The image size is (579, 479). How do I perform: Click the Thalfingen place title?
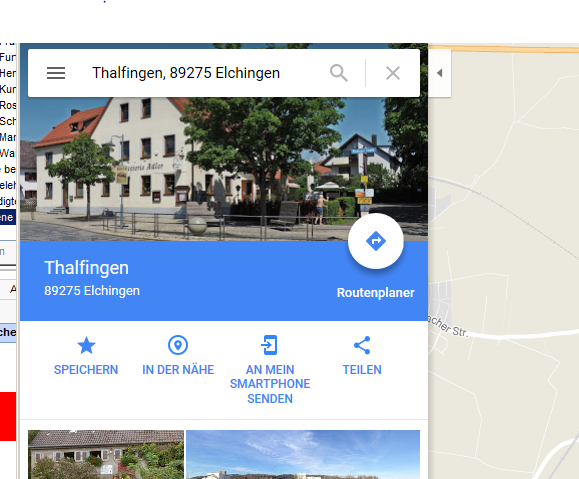pyautogui.click(x=86, y=268)
